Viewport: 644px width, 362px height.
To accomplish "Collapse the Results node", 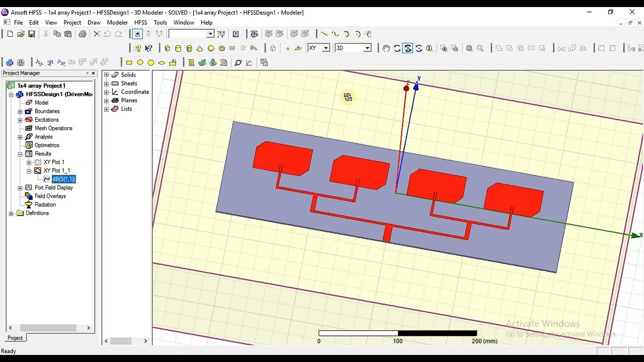I will pos(20,154).
